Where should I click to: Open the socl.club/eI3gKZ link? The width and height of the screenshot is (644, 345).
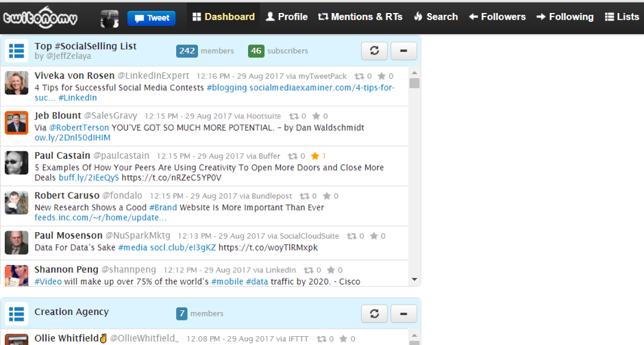click(183, 247)
